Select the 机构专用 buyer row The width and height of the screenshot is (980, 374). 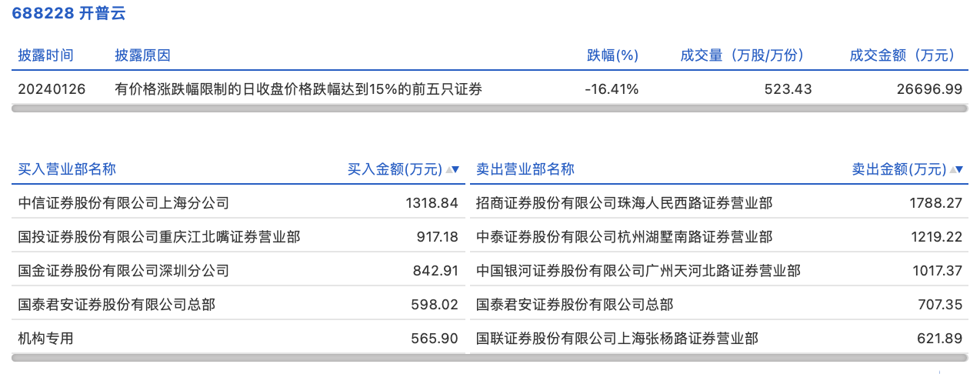(x=46, y=339)
